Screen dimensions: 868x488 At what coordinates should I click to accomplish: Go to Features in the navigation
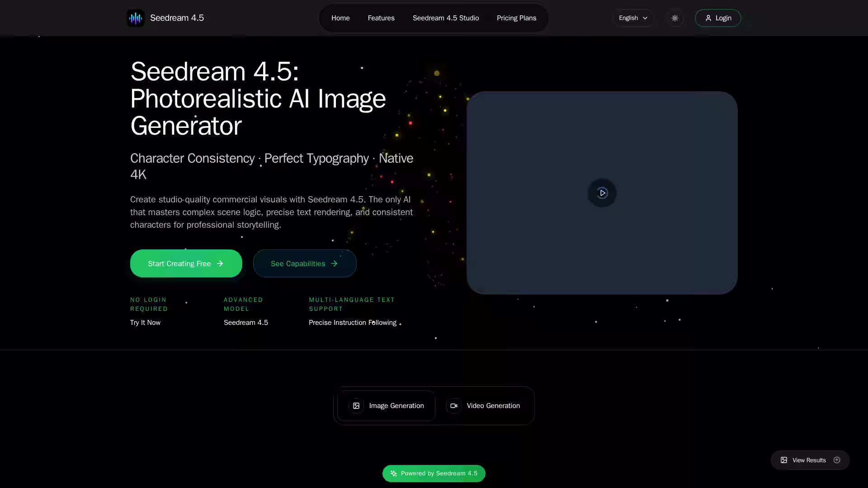click(381, 18)
